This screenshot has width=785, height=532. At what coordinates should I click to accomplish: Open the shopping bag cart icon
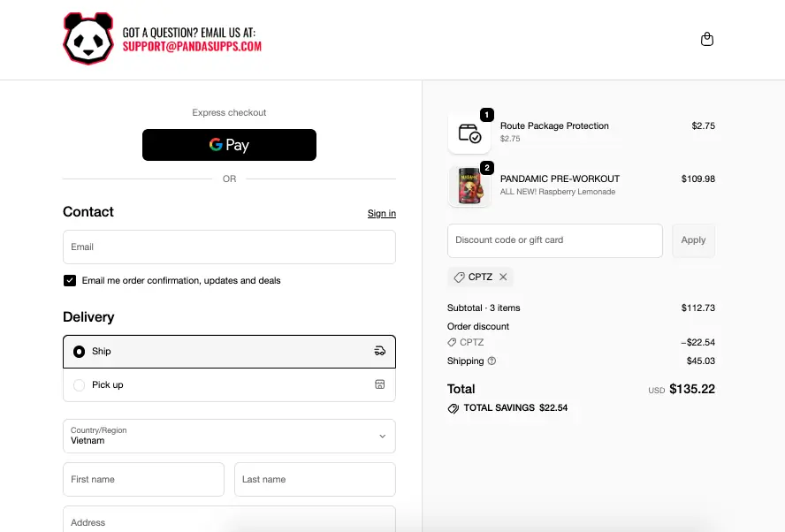pyautogui.click(x=706, y=40)
